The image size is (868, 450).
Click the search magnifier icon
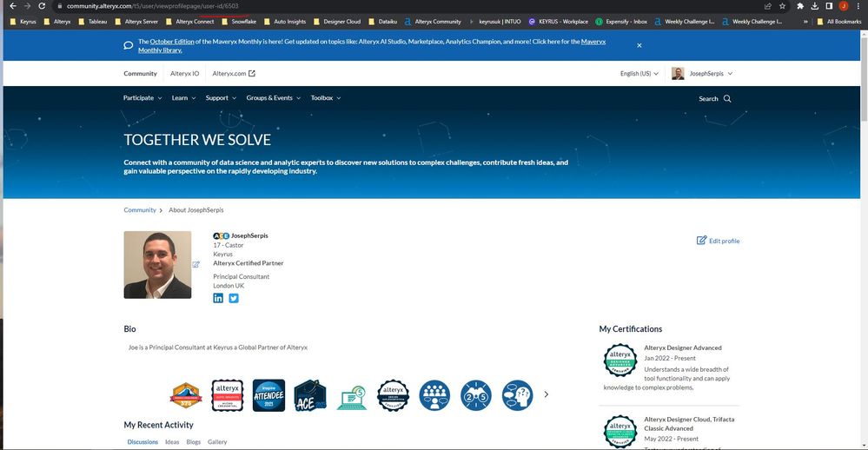[x=727, y=98]
